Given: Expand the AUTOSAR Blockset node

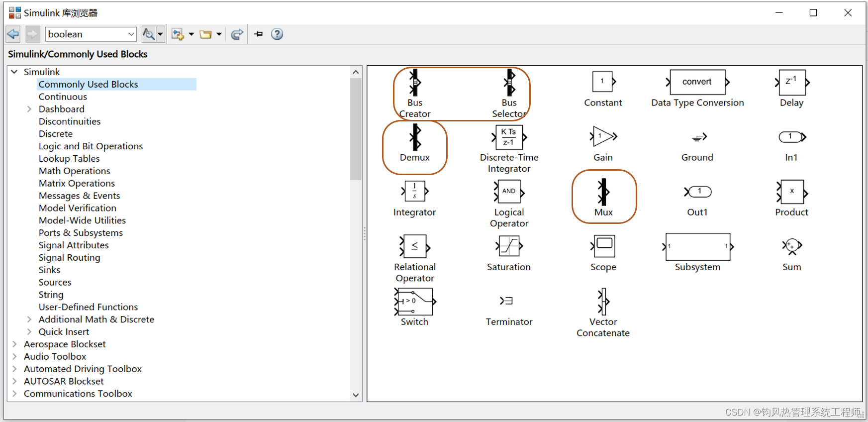Looking at the screenshot, I should point(14,381).
